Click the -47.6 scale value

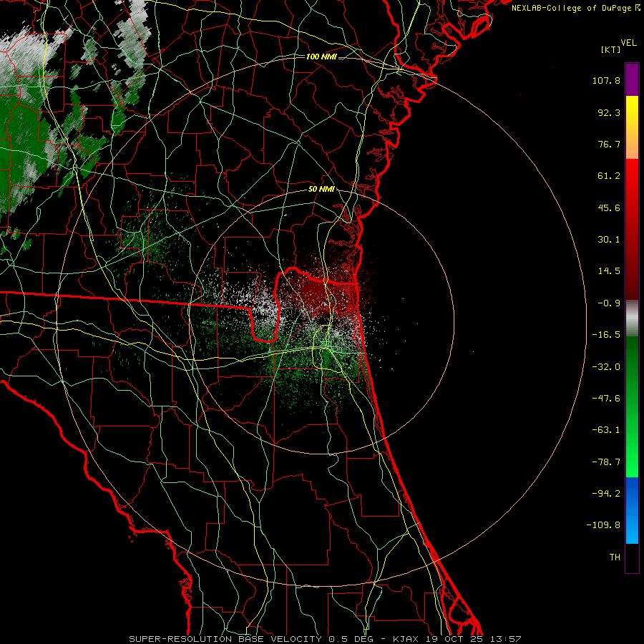pyautogui.click(x=606, y=399)
